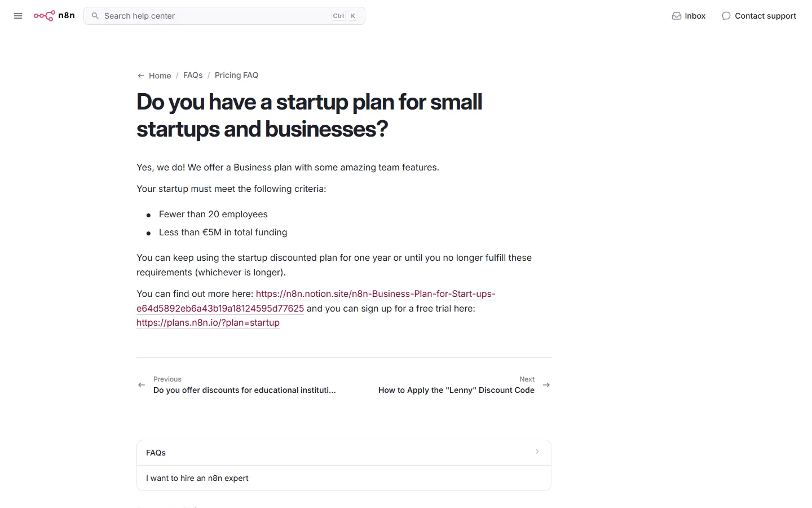Viewport: 812px width, 508px height.
Task: Click the n8n logo
Action: coord(54,16)
